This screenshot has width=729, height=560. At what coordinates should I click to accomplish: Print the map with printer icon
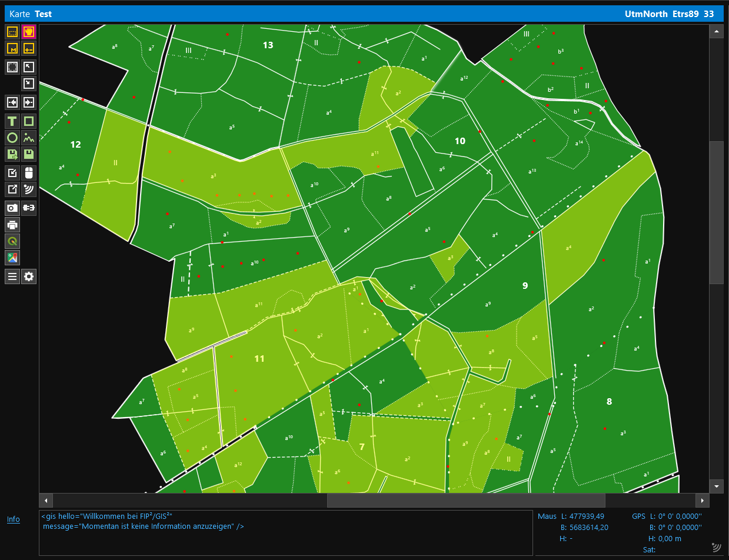point(12,224)
